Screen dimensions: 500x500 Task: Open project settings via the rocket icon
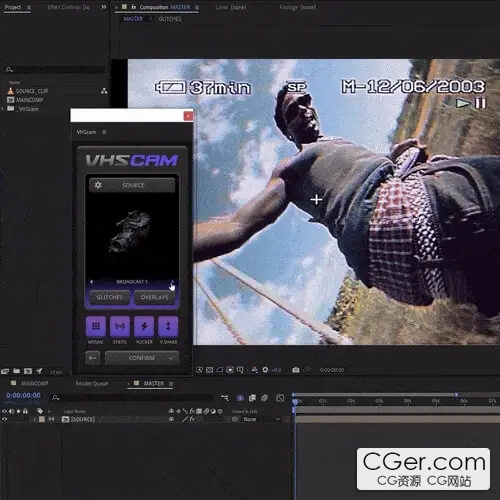pos(39,371)
